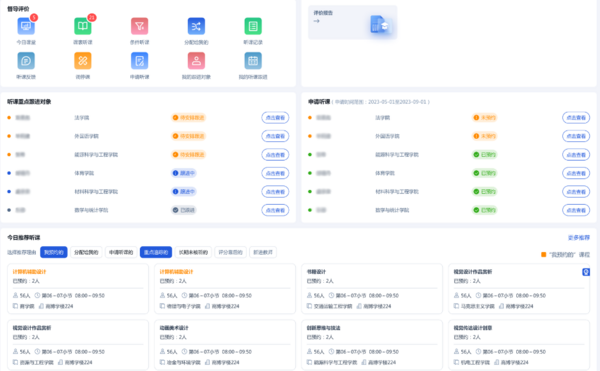Viewport: 600px width, 371px height.
Task: Open the dark blue shuffle-arrows icon
Action: 196,26
